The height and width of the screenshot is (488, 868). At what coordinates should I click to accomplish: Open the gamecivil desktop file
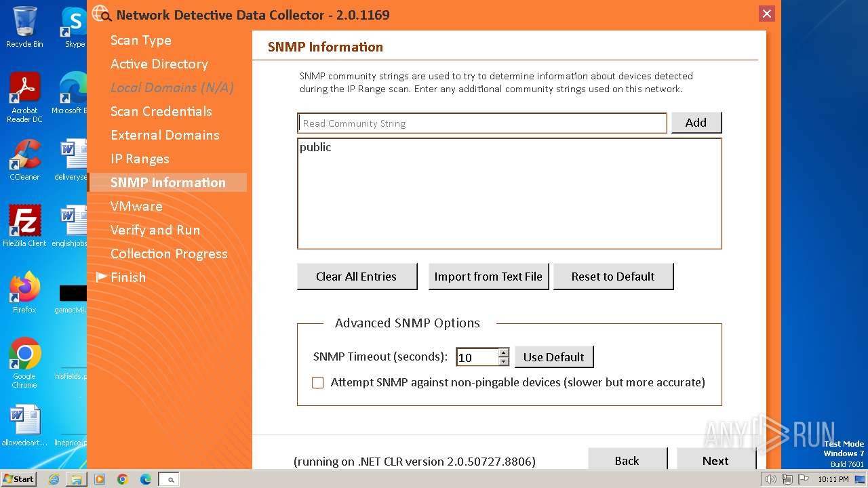pyautogui.click(x=71, y=298)
